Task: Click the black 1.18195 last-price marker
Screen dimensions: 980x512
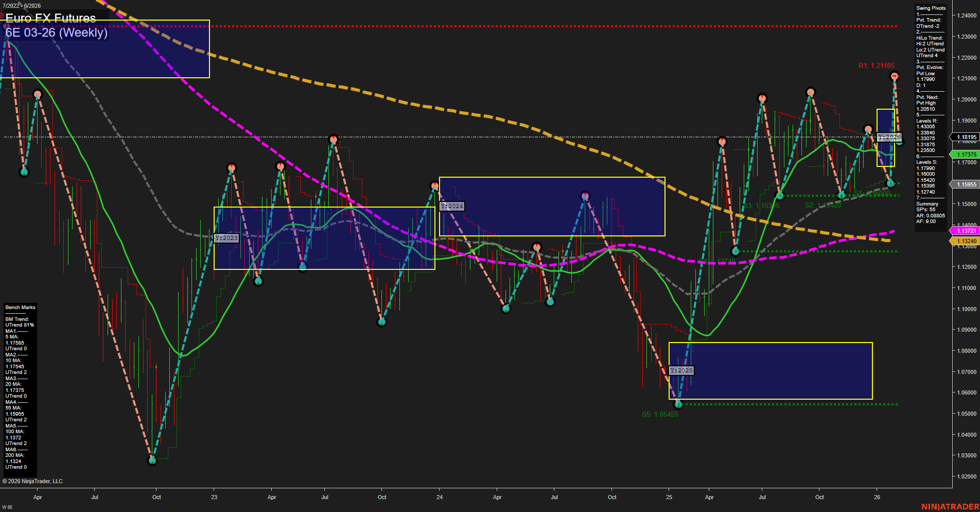Action: coord(967,136)
